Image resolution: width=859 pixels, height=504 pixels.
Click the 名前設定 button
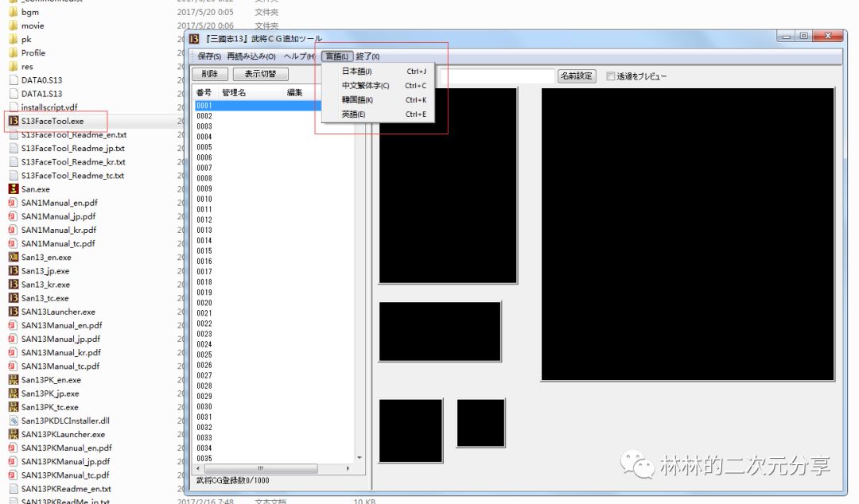coord(577,76)
